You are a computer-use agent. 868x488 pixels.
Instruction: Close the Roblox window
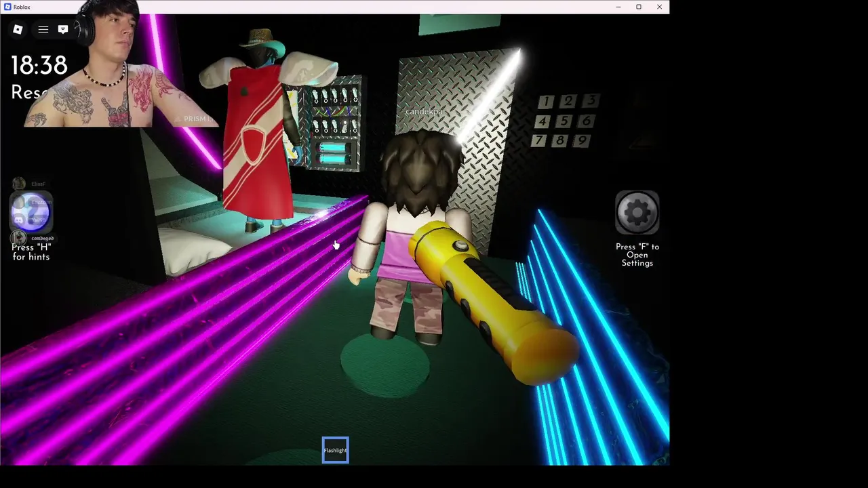coord(659,7)
